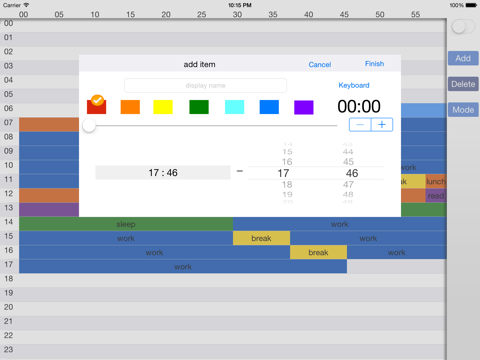Click the Mode button in sidebar

pyautogui.click(x=463, y=110)
